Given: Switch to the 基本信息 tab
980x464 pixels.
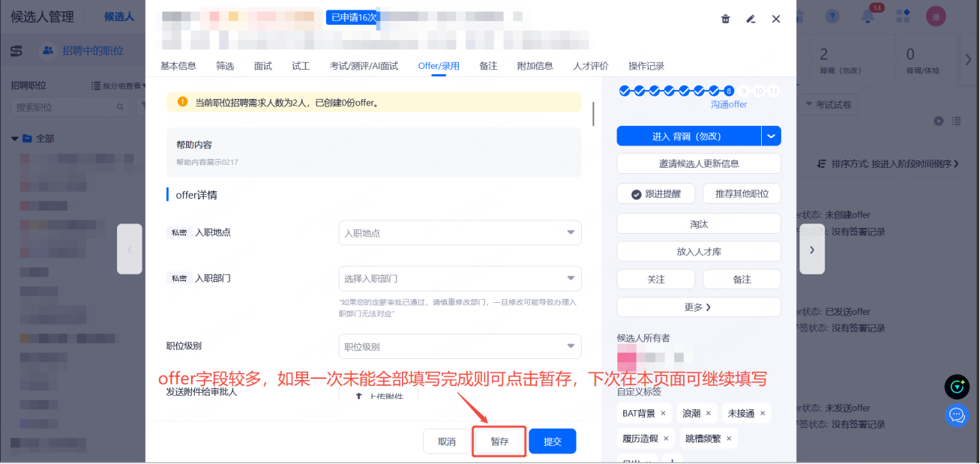Looking at the screenshot, I should point(178,66).
